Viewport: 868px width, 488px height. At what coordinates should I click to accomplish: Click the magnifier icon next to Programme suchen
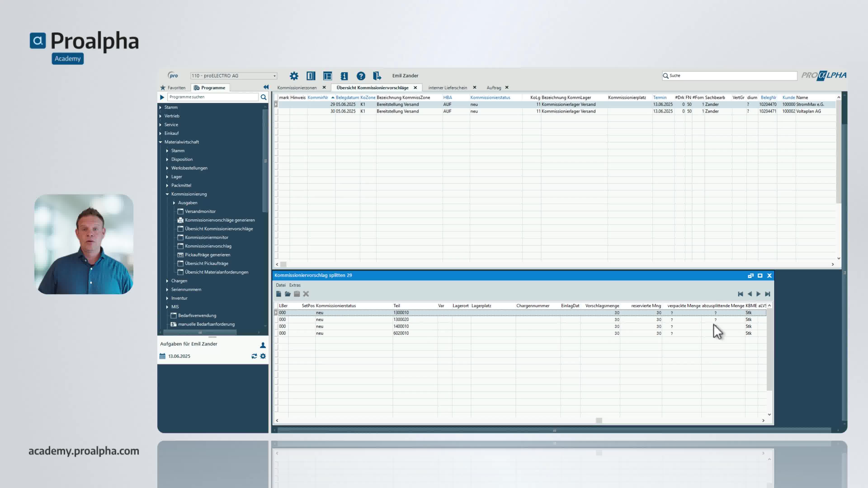click(x=264, y=97)
